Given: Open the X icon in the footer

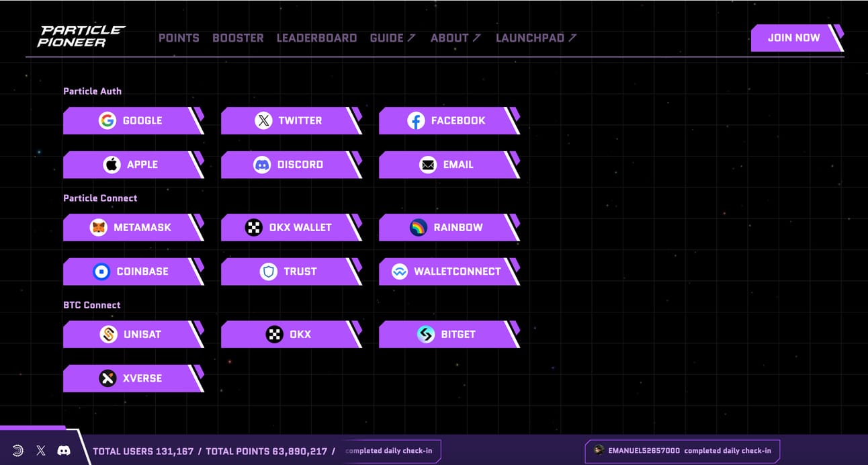Looking at the screenshot, I should pyautogui.click(x=41, y=451).
